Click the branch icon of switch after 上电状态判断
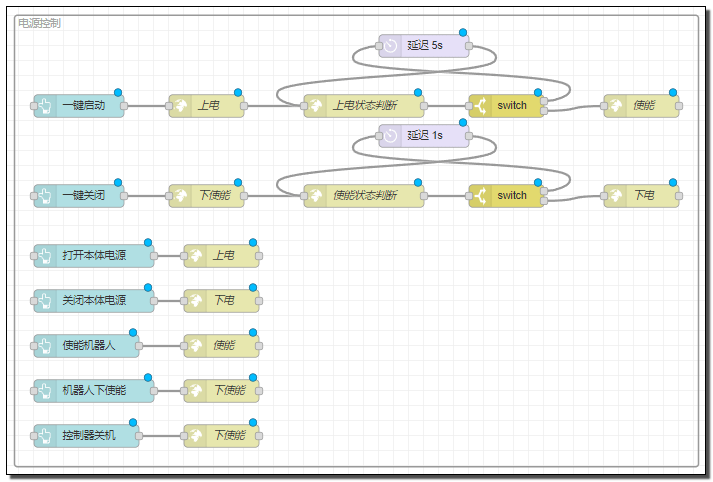 pyautogui.click(x=480, y=106)
